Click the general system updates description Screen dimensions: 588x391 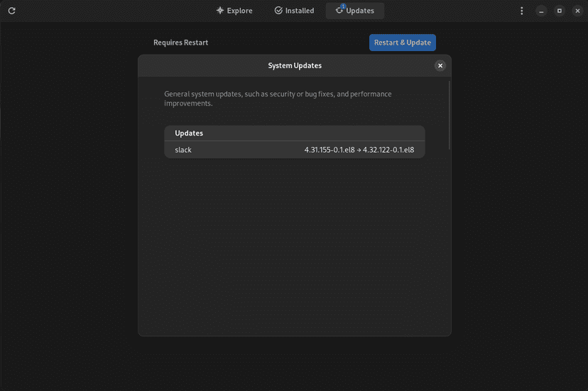click(x=278, y=99)
